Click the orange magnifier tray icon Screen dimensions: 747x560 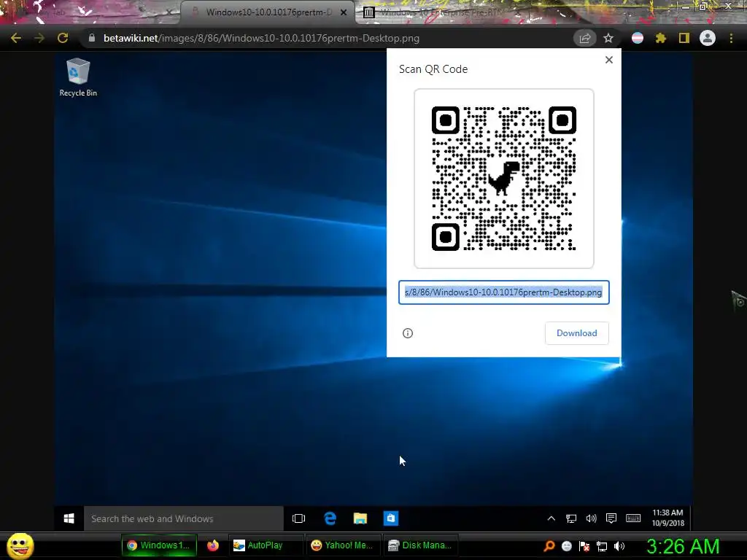click(549, 546)
